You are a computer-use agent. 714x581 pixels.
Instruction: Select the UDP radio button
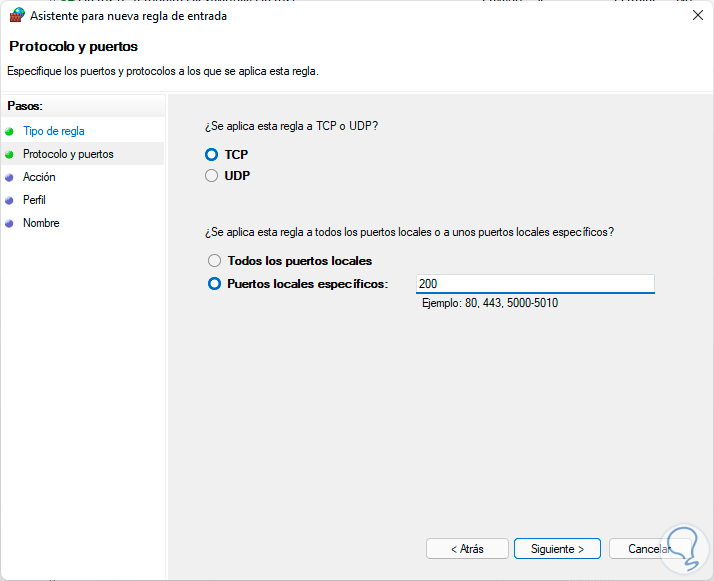click(x=211, y=176)
